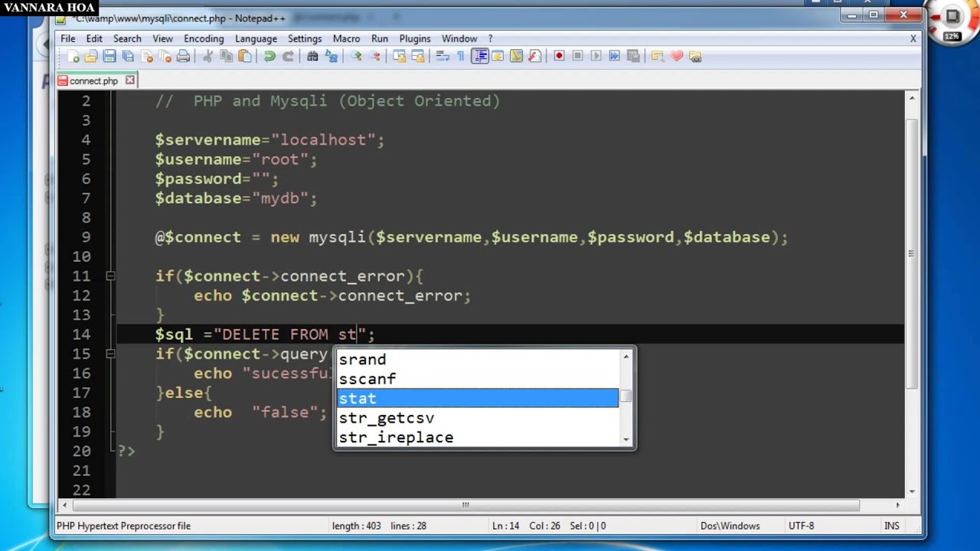The image size is (980, 551).
Task: Open the Macro menu
Action: coord(346,38)
